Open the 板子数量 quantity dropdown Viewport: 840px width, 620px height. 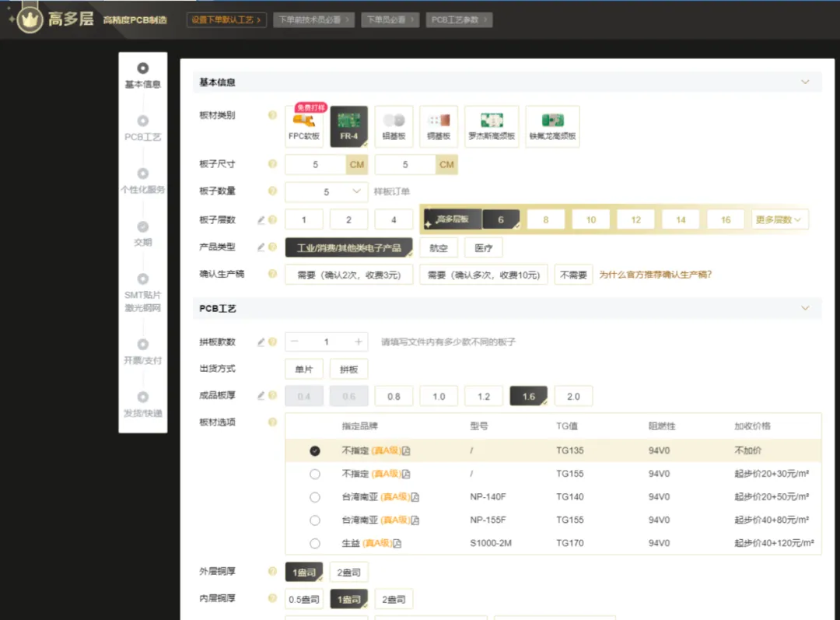point(326,191)
